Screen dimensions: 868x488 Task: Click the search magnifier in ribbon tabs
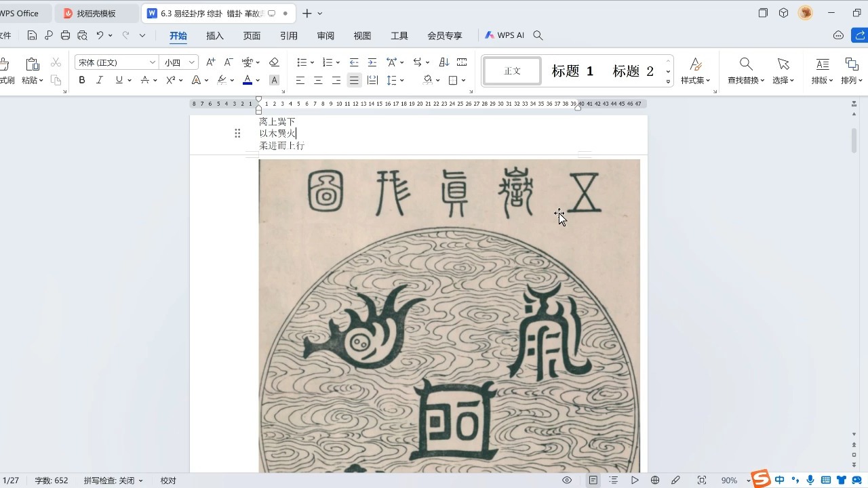click(x=538, y=35)
